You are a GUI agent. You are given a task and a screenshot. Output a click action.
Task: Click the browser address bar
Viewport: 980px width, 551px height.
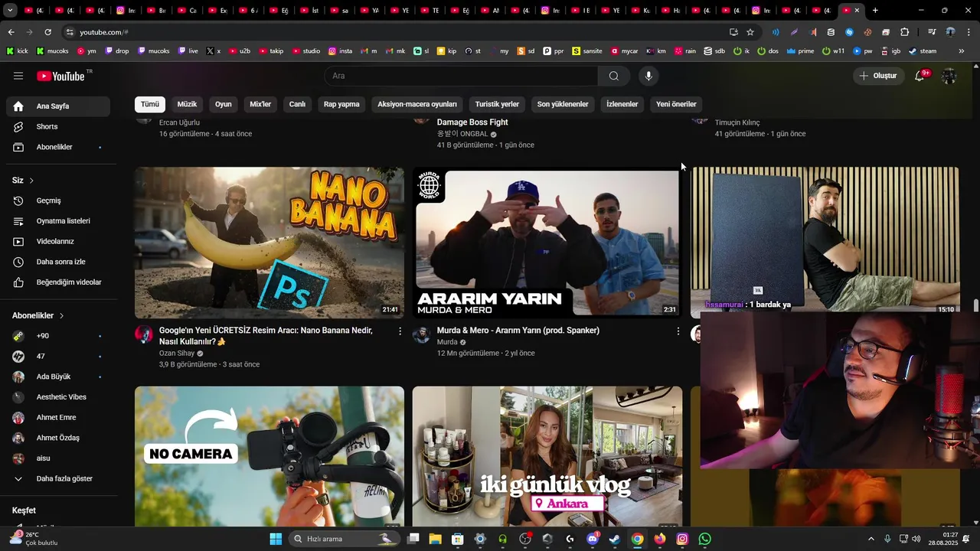pos(398,32)
